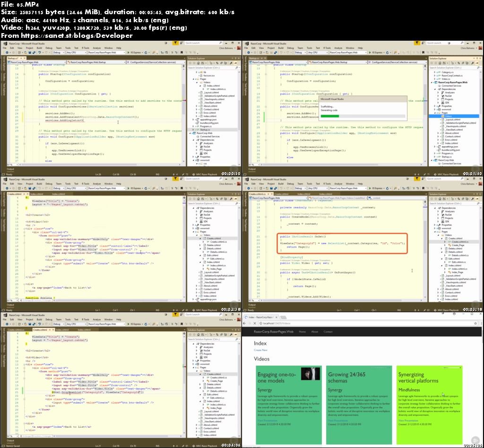Click the Solution Explorer Home icon in the 00:00:50 frame
The width and height of the screenshot is (484, 448).
coord(199,63)
